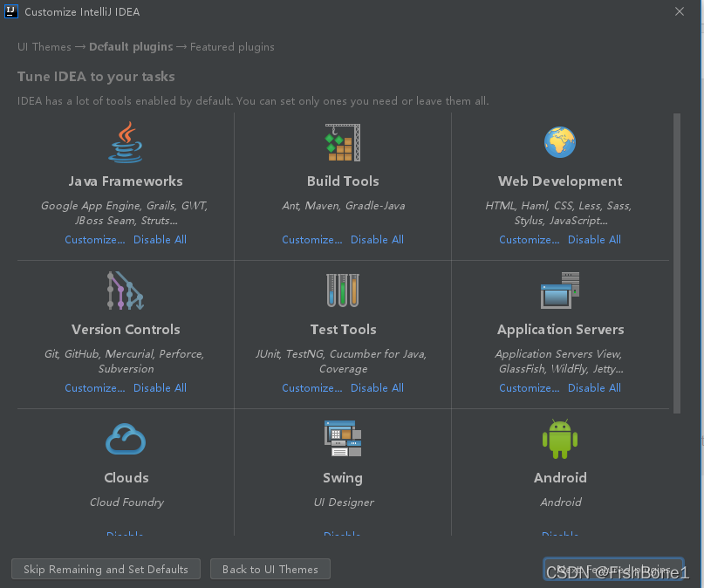704x588 pixels.
Task: Open Customize for Java Frameworks
Action: [95, 240]
